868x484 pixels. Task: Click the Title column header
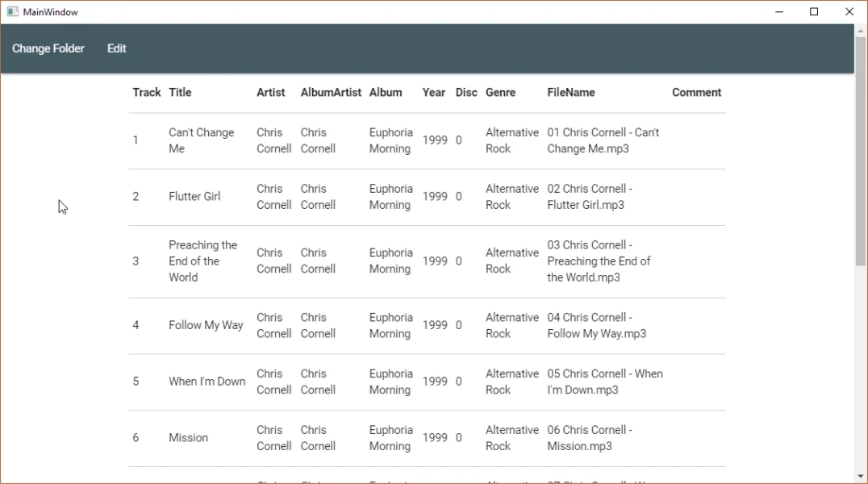(x=180, y=93)
